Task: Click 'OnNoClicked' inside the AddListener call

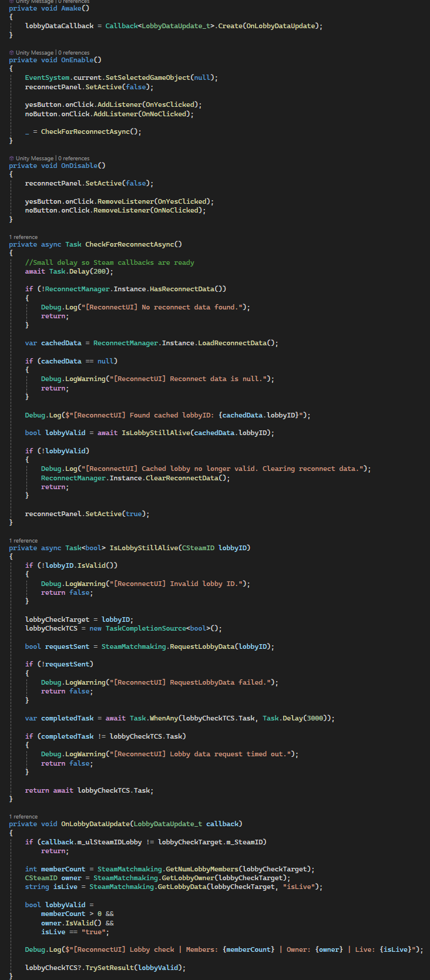Action: [x=163, y=114]
